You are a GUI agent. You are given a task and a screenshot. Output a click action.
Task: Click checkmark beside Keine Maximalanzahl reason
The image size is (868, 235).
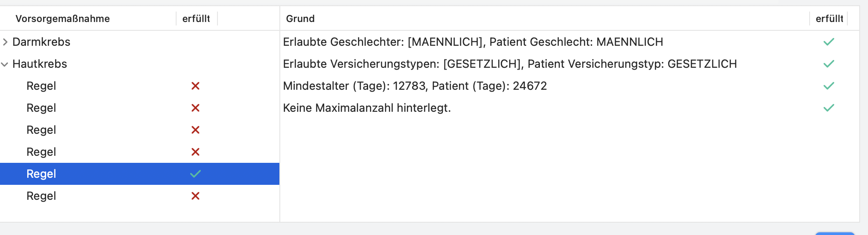pyautogui.click(x=829, y=108)
